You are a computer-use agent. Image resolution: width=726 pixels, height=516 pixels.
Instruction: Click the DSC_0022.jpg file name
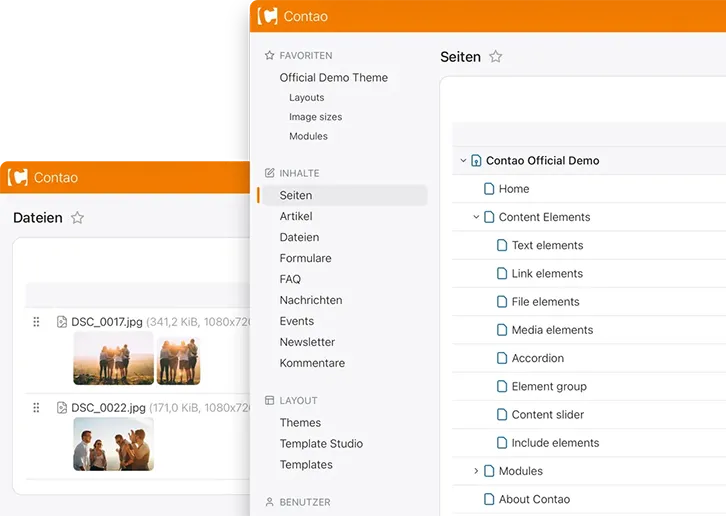click(108, 408)
